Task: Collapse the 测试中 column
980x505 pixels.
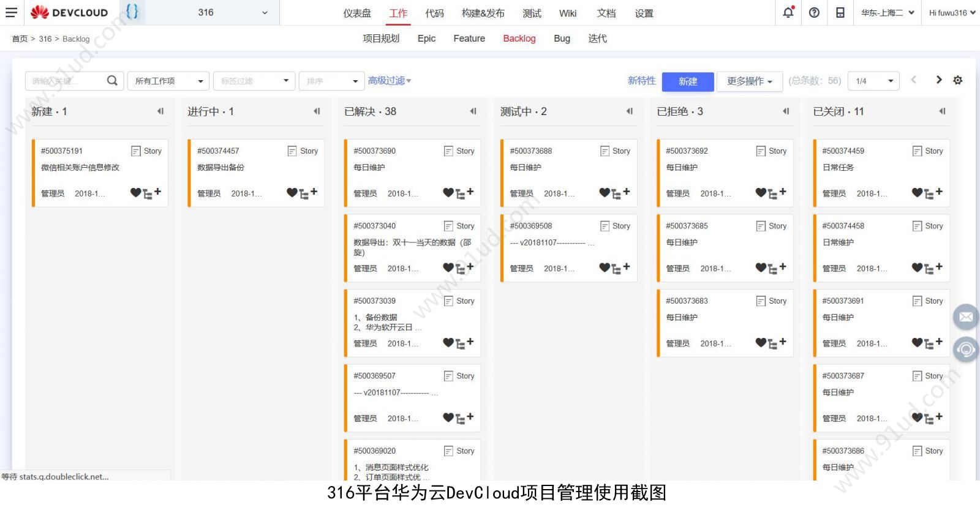Action: tap(629, 111)
